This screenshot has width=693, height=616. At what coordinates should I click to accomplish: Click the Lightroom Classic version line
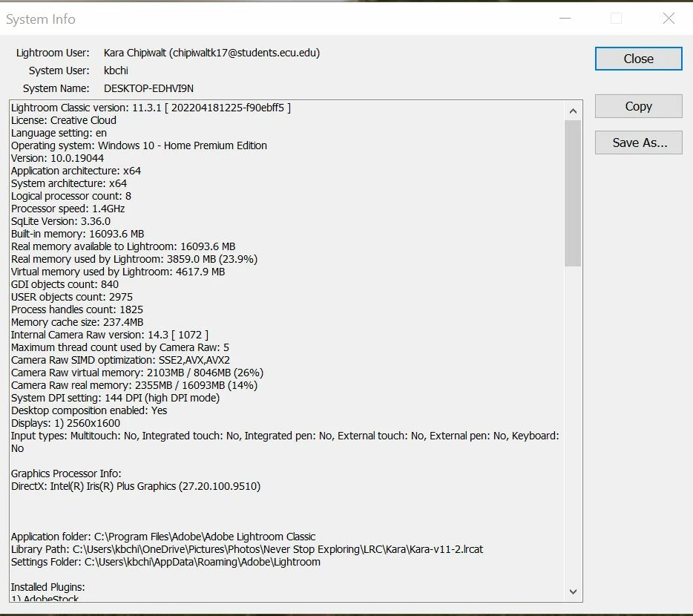tap(151, 108)
